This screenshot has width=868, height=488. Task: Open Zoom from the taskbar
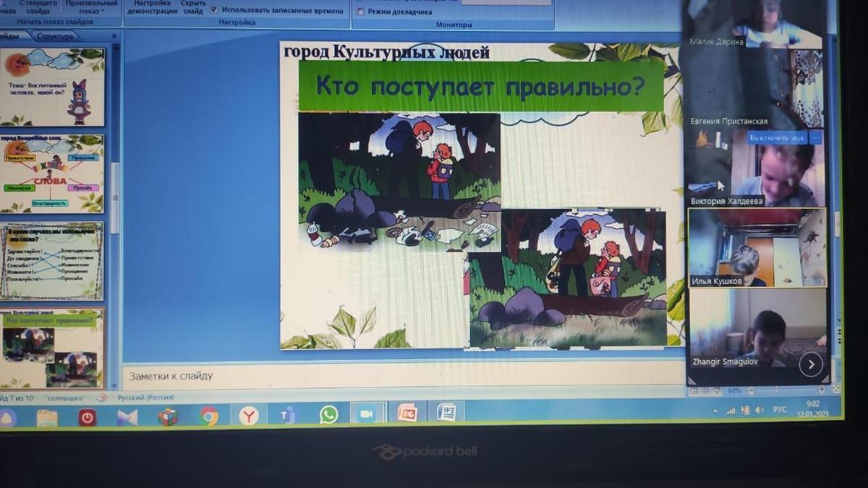click(367, 413)
